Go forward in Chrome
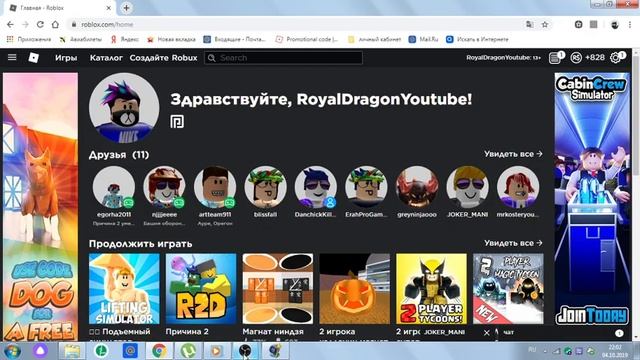 pos(25,24)
